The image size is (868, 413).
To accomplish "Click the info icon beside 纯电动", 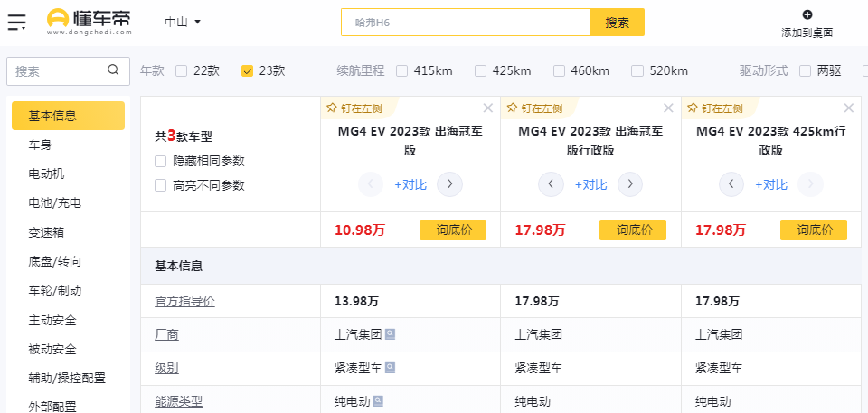I will pyautogui.click(x=378, y=401).
